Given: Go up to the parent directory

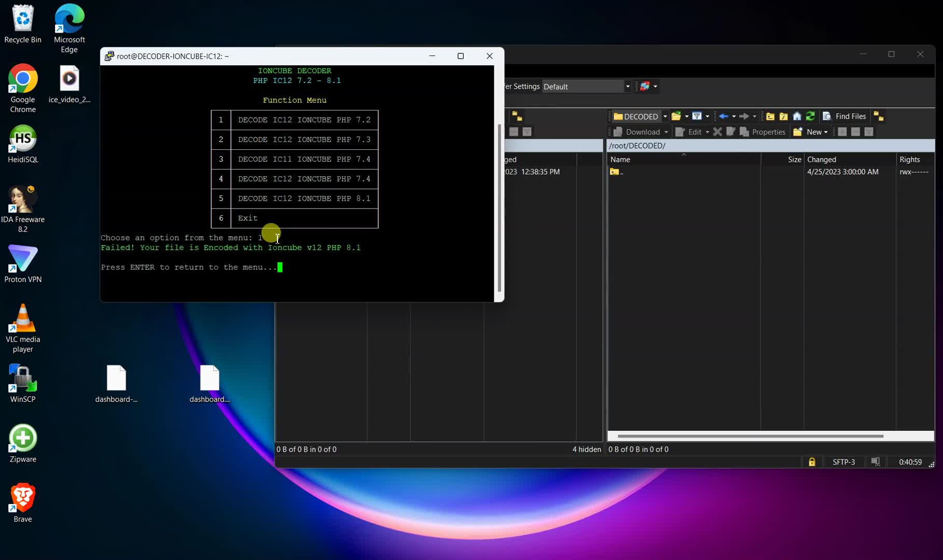Looking at the screenshot, I should (771, 116).
